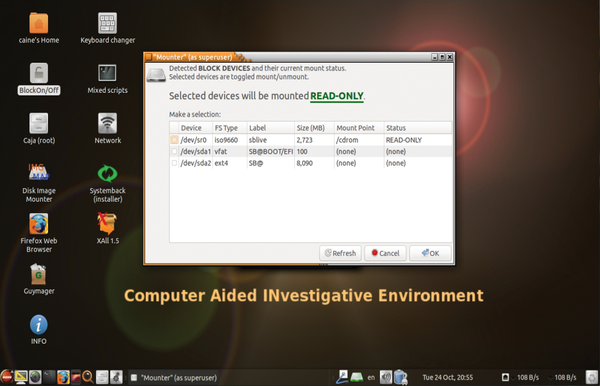
Task: Open the INFO desktop icon
Action: (39, 325)
